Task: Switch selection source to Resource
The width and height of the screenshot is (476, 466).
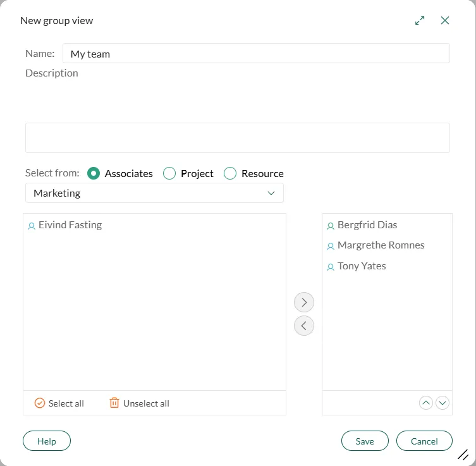Action: pyautogui.click(x=230, y=173)
